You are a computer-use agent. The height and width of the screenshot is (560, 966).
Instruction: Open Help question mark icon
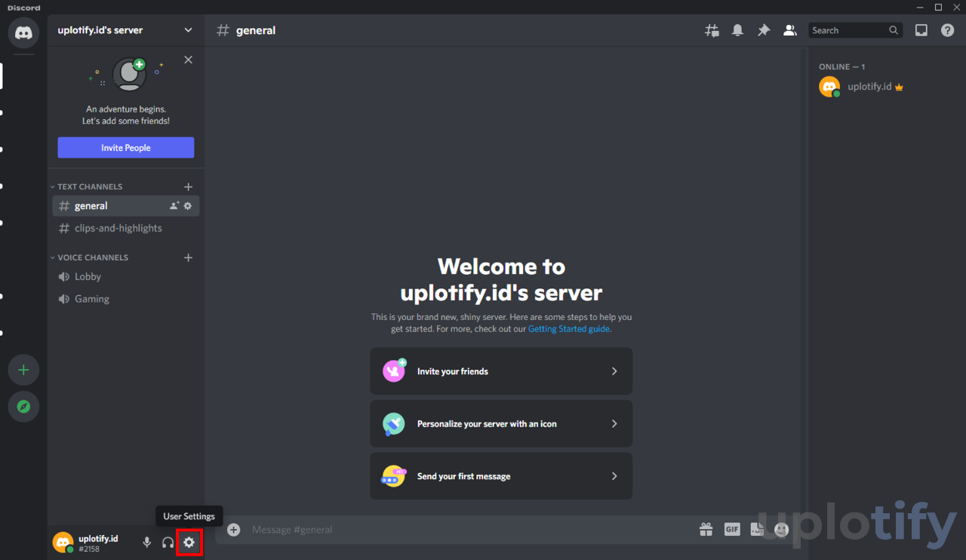coord(947,30)
